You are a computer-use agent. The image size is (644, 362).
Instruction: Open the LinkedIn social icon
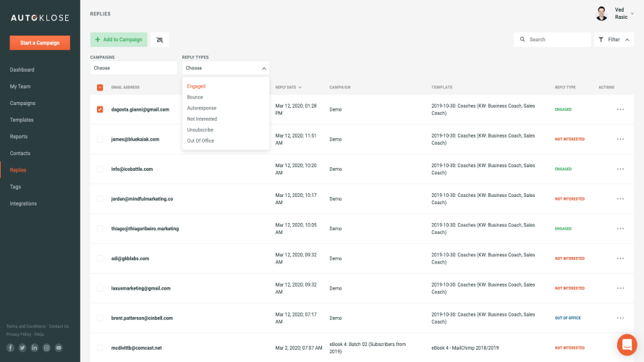coord(34,348)
